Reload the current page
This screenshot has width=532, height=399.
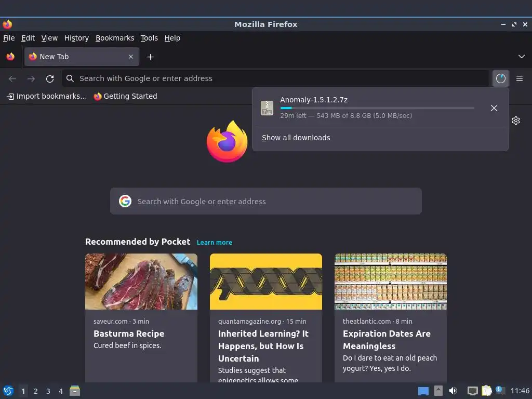point(50,79)
